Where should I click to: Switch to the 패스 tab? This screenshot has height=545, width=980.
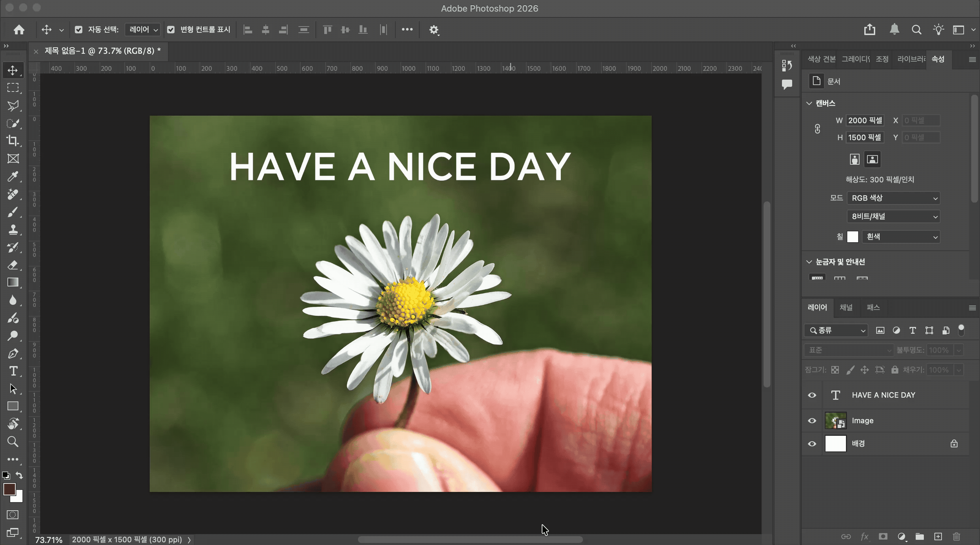873,308
